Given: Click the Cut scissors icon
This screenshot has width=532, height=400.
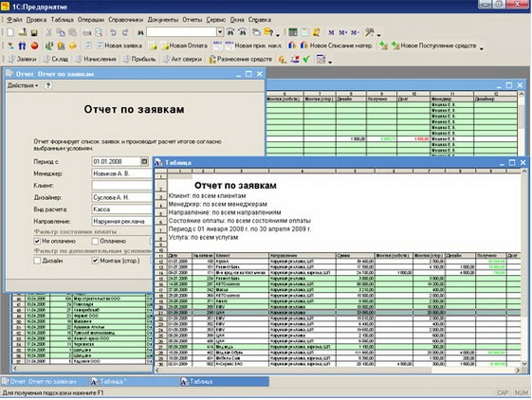Looking at the screenshot, I should 49,32.
